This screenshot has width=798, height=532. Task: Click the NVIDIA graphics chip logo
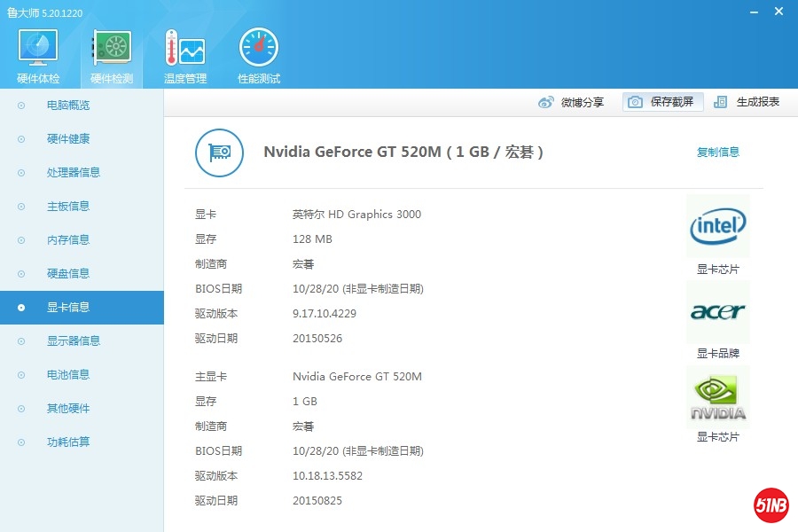point(717,398)
